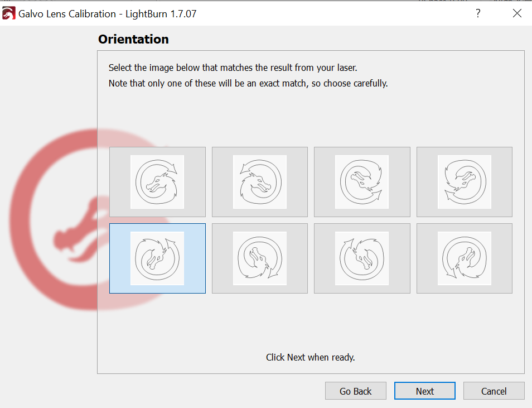Click the 'Galvo Lens Calibration - LightBurn 1.7.07' title text
Image resolution: width=532 pixels, height=408 pixels.
pos(107,14)
